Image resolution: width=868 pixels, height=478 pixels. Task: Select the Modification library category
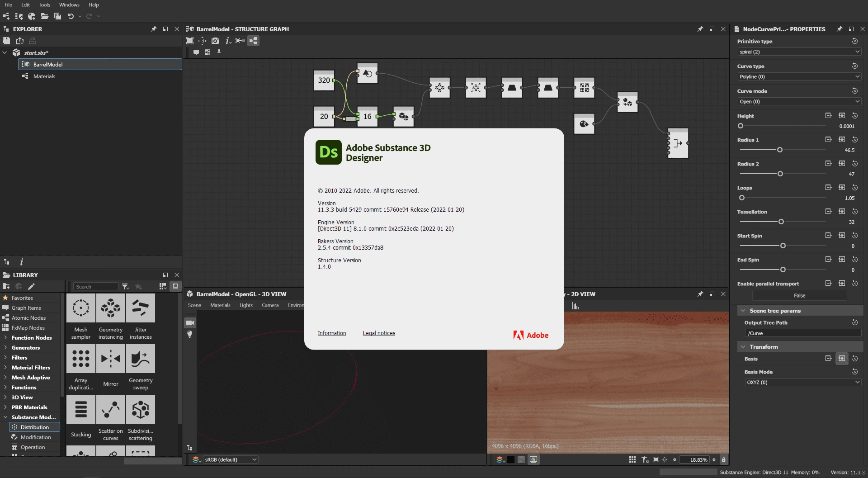pos(36,437)
